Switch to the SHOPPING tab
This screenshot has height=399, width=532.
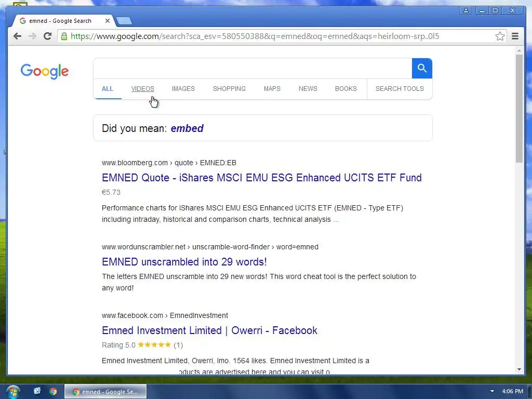pos(229,88)
